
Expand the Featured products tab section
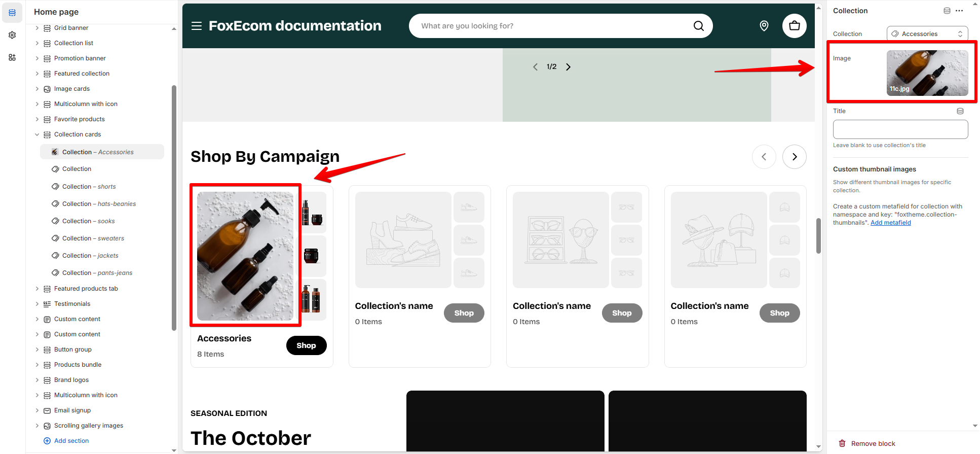point(37,289)
